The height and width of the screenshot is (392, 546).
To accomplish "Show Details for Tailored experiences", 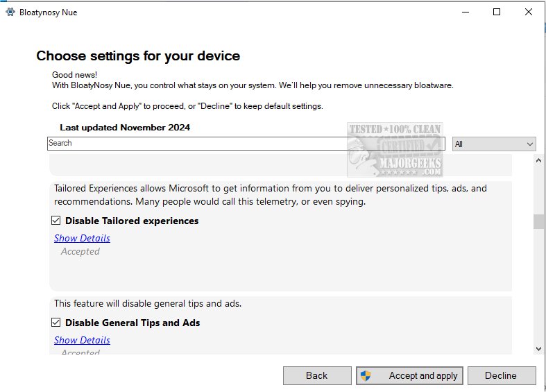I will coord(82,238).
